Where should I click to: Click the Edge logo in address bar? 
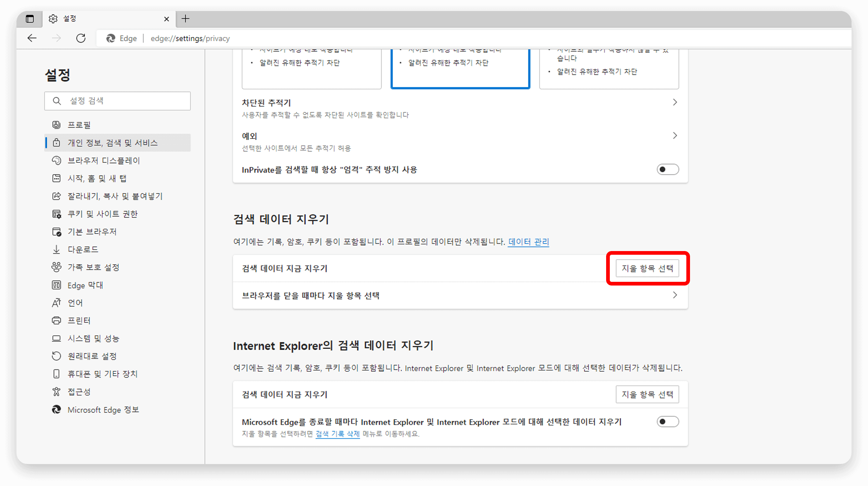(x=111, y=38)
